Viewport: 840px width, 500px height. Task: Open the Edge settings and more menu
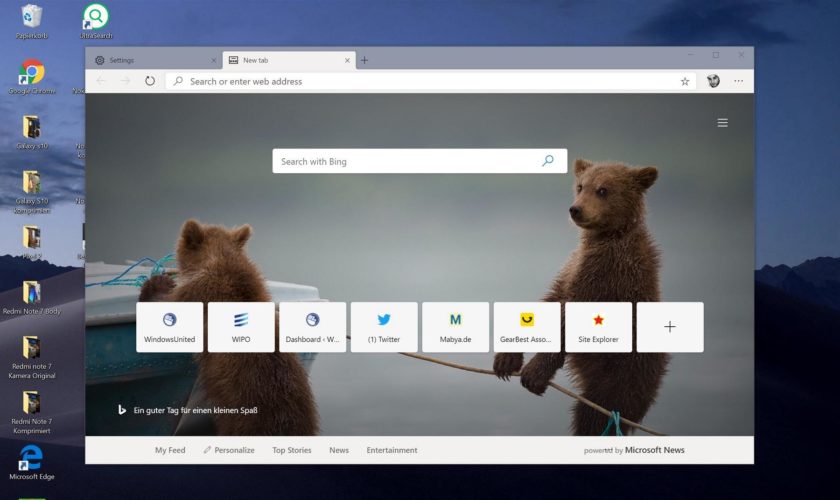(739, 81)
